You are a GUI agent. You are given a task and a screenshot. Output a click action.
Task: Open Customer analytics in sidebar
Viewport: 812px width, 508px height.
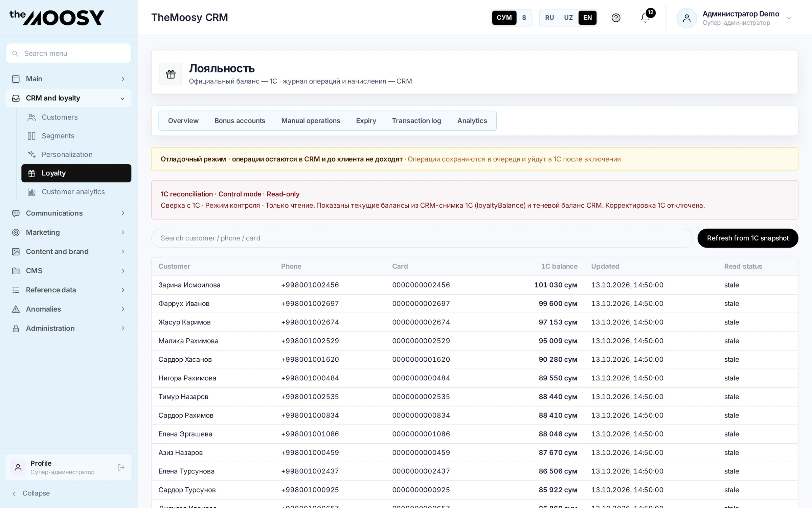[76, 192]
